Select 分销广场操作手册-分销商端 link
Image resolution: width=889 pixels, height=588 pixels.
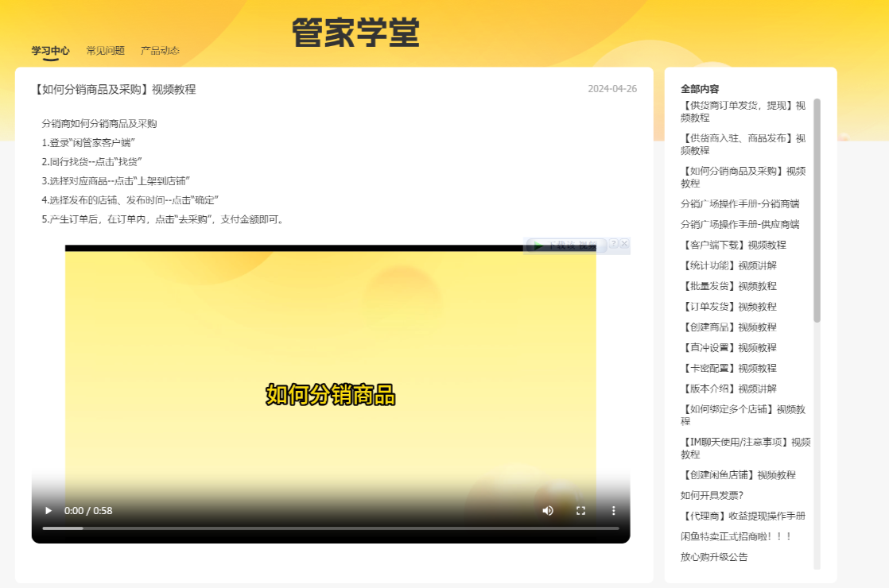tap(740, 203)
